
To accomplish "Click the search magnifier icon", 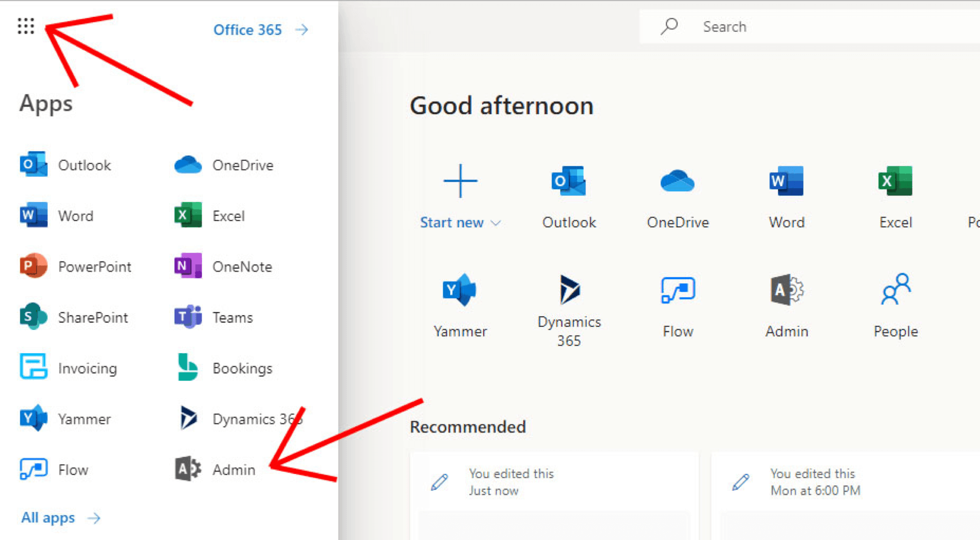I will tap(669, 26).
